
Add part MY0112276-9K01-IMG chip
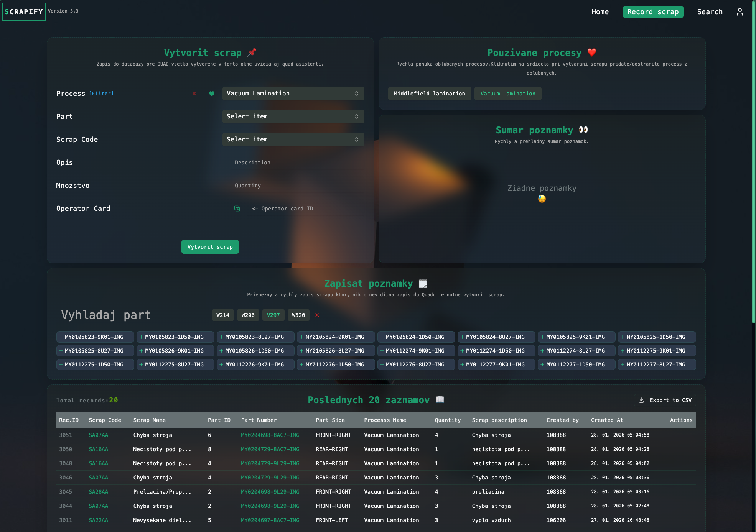point(255,365)
